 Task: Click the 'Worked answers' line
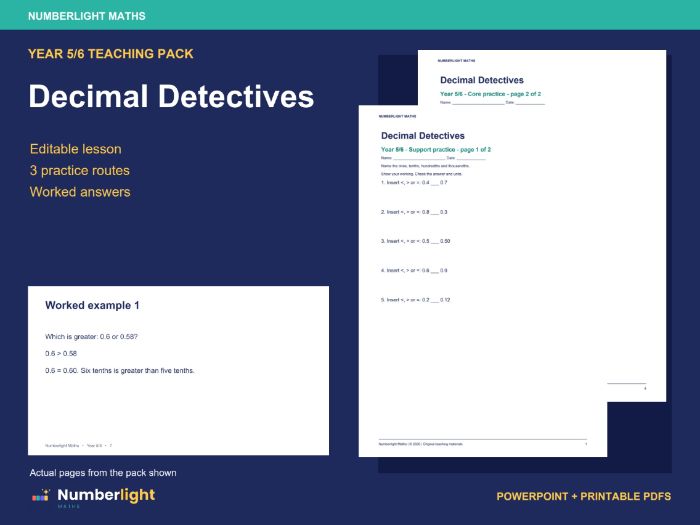[80, 192]
